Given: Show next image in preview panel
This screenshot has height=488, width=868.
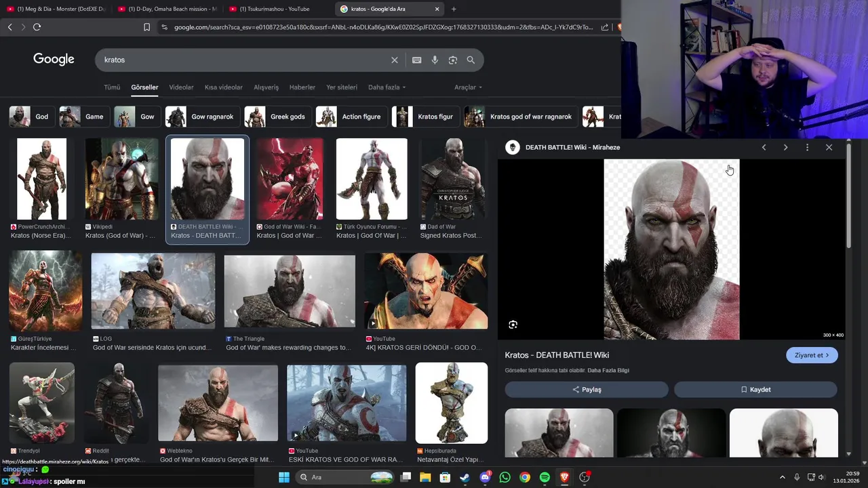Looking at the screenshot, I should pos(785,147).
